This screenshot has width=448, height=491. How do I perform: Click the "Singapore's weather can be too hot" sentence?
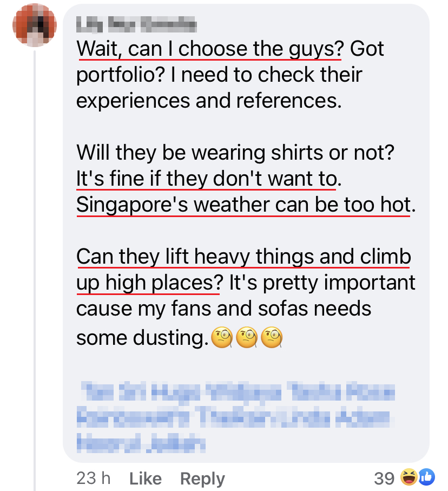243,205
